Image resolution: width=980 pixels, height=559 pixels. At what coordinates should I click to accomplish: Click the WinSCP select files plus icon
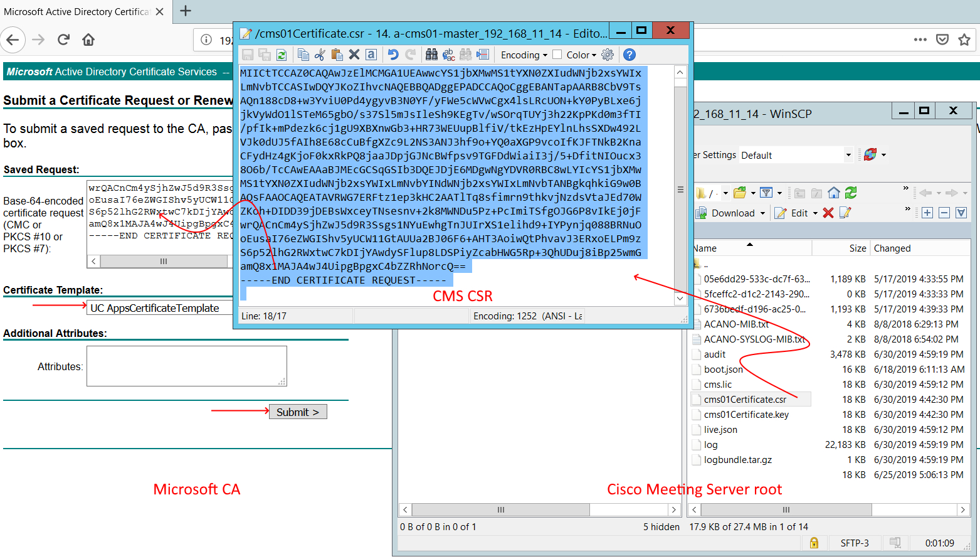click(x=927, y=213)
